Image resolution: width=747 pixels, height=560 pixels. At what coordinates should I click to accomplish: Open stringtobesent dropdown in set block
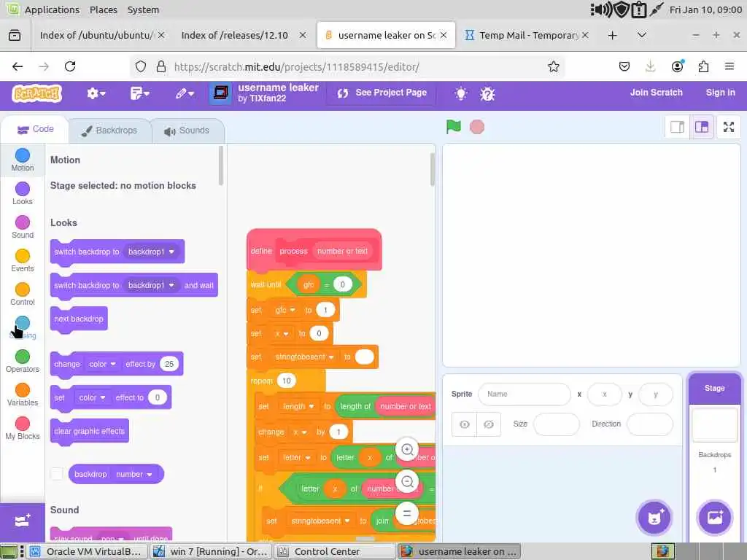pos(304,357)
